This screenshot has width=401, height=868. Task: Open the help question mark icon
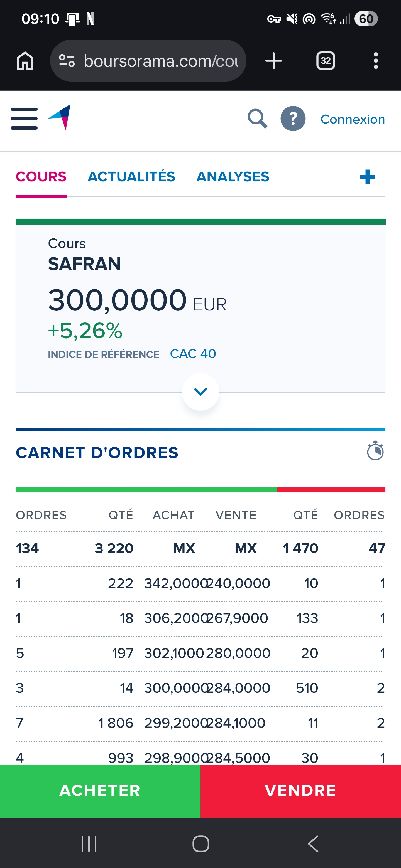293,119
